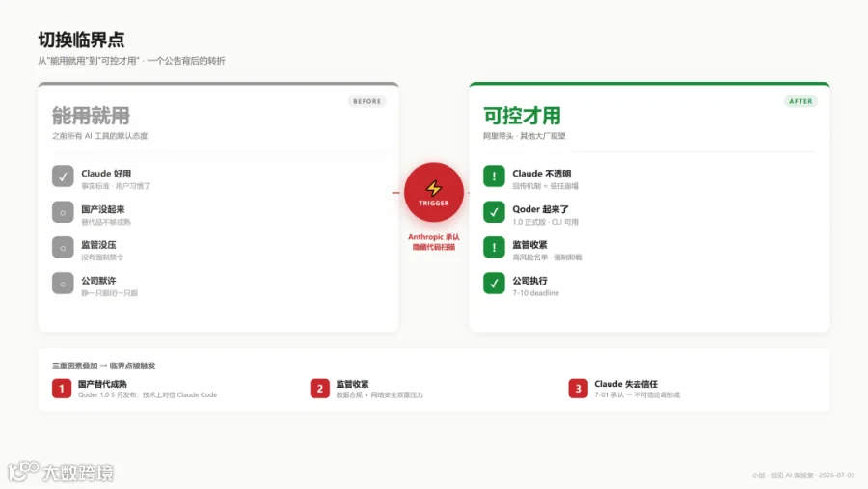Click the green exclamation icon beside 监管收紧

point(494,248)
